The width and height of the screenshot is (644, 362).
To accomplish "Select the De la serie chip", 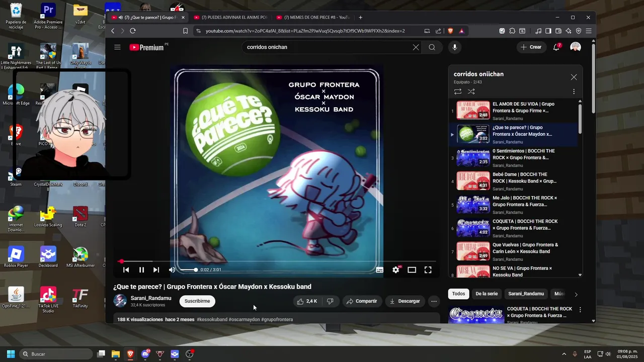I will 487,294.
